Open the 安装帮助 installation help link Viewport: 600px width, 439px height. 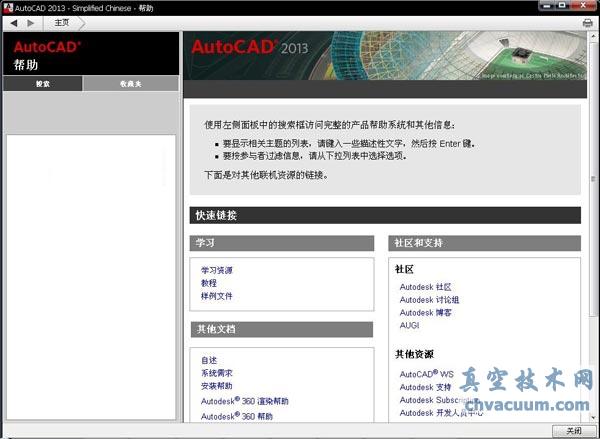click(x=216, y=386)
